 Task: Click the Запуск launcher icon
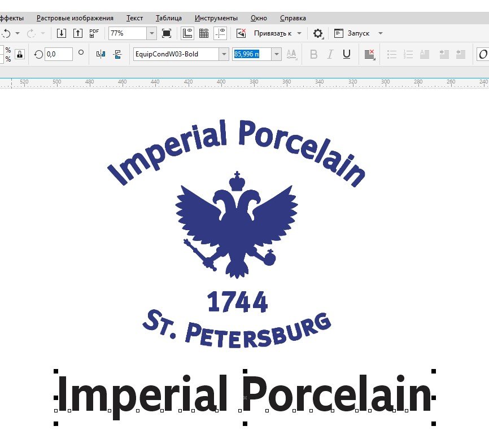[338, 33]
